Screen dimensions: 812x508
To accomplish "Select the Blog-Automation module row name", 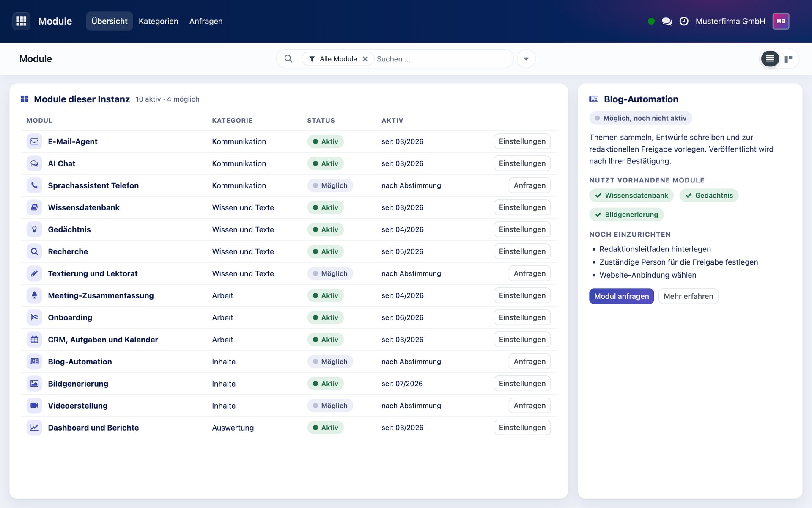I will (80, 362).
